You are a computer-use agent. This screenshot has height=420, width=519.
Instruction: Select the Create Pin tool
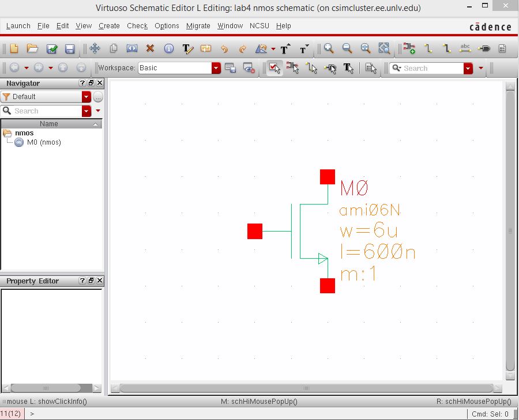tap(484, 49)
